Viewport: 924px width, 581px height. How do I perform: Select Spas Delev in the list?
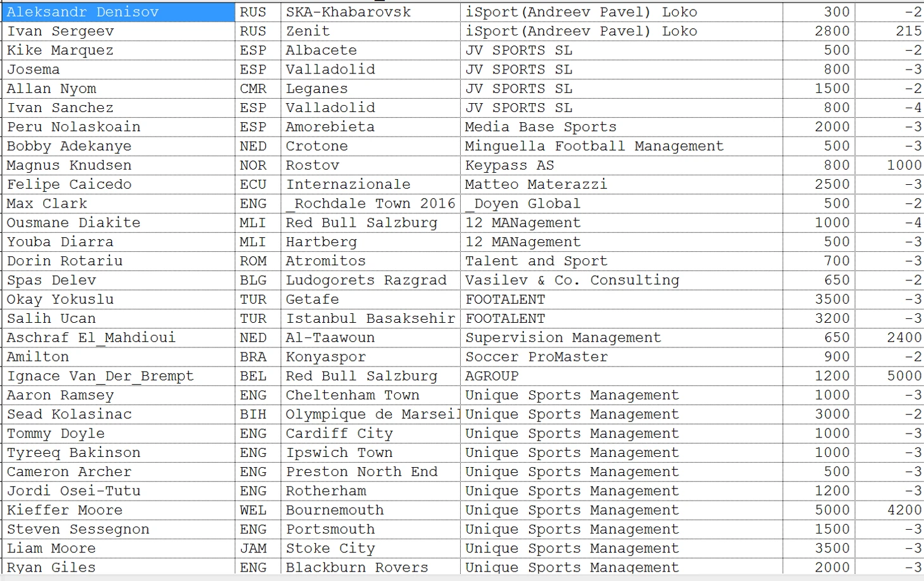[x=118, y=280]
